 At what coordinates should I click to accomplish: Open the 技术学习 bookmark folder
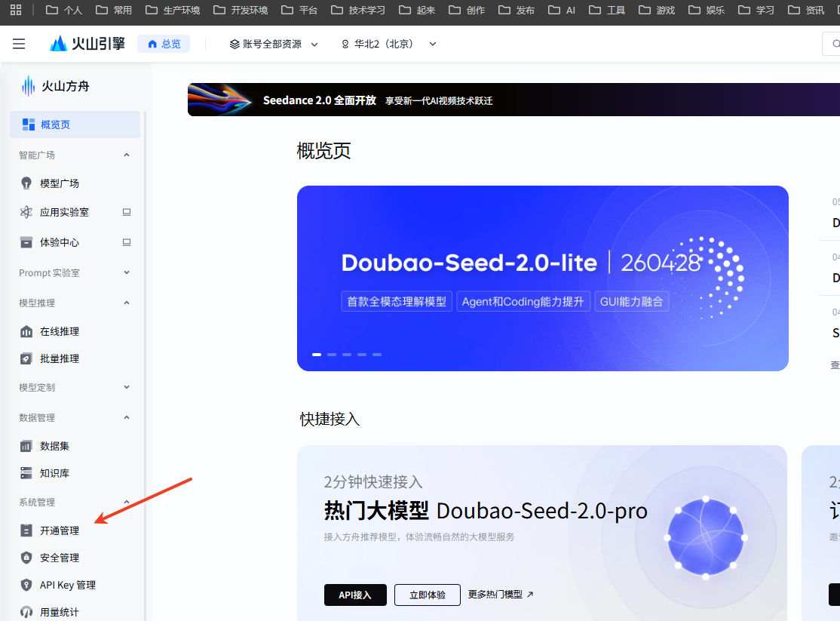(358, 10)
